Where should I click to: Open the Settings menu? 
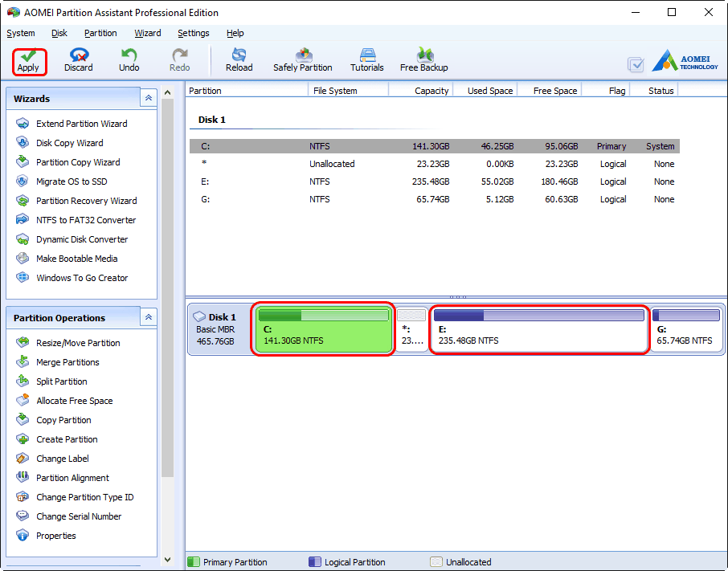click(193, 33)
